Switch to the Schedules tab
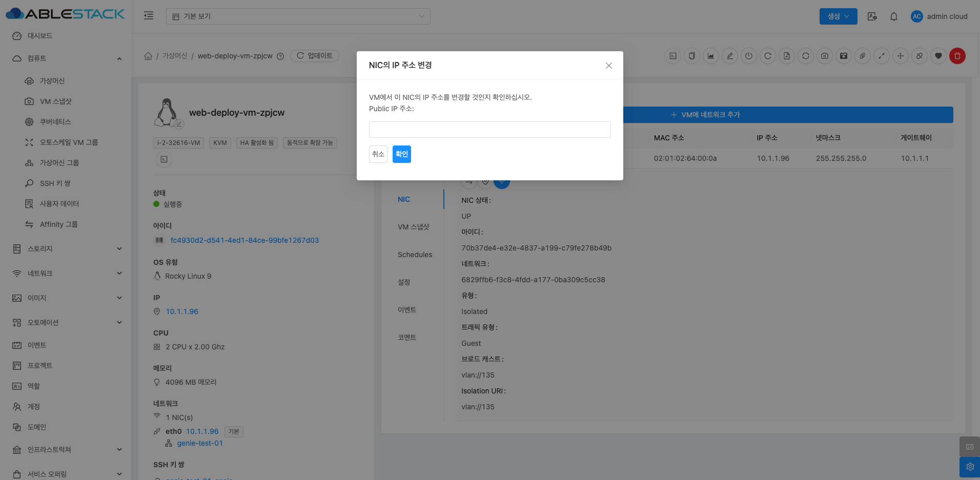This screenshot has width=980, height=480. click(x=415, y=255)
